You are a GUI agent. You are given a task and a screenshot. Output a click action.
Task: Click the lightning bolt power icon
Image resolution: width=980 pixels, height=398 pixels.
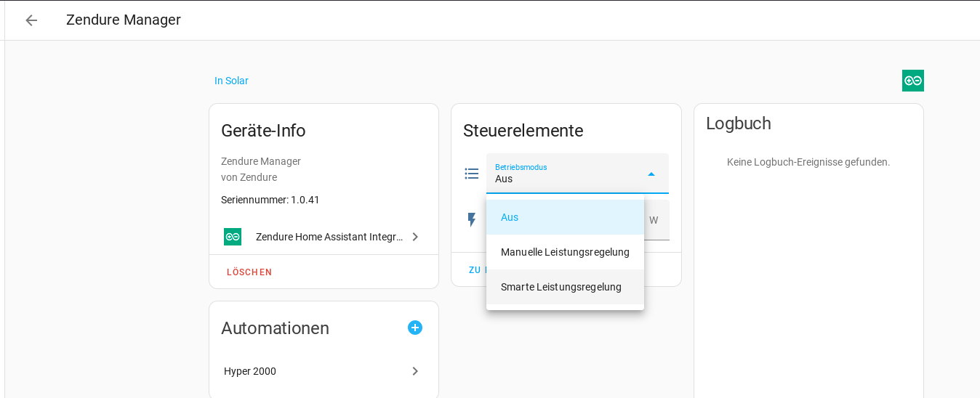(472, 220)
